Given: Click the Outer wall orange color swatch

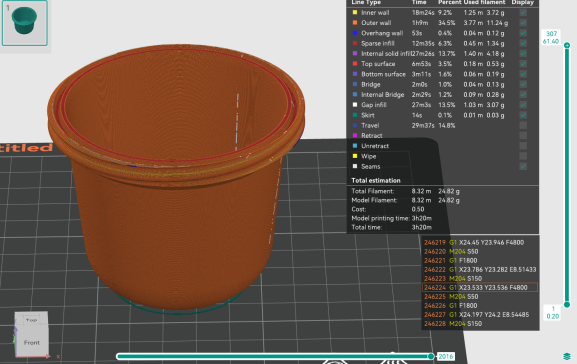Looking at the screenshot, I should 355,23.
